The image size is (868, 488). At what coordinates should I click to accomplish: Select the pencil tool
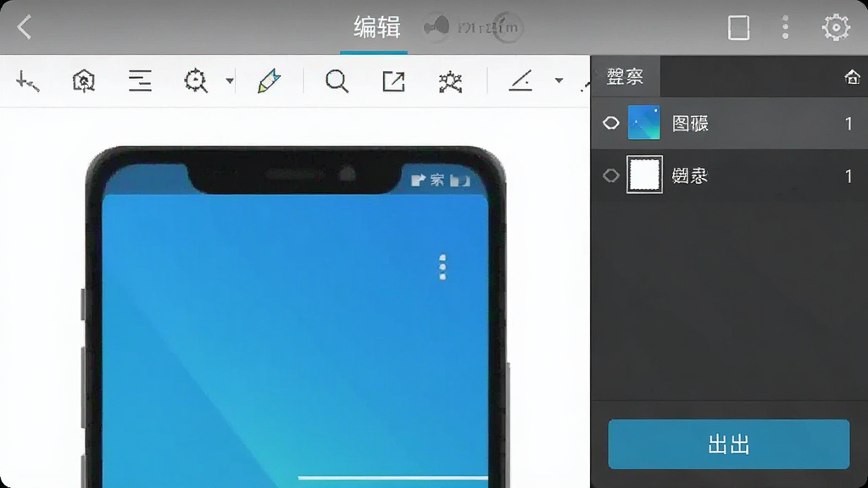coord(269,81)
